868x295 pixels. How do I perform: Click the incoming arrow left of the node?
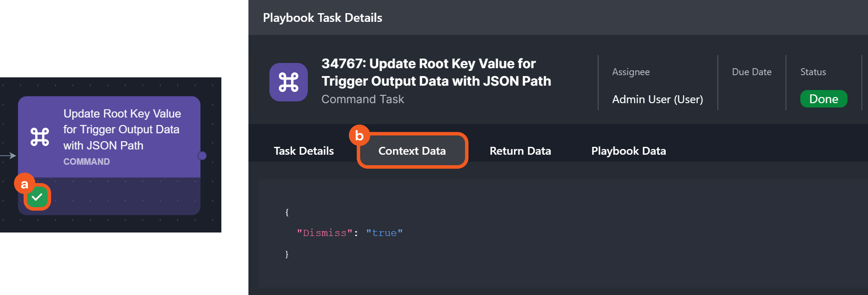pyautogui.click(x=8, y=156)
